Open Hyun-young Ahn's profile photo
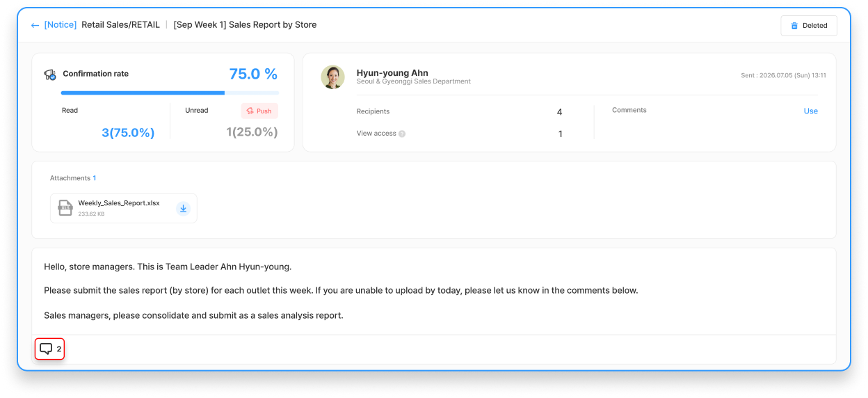 [332, 77]
